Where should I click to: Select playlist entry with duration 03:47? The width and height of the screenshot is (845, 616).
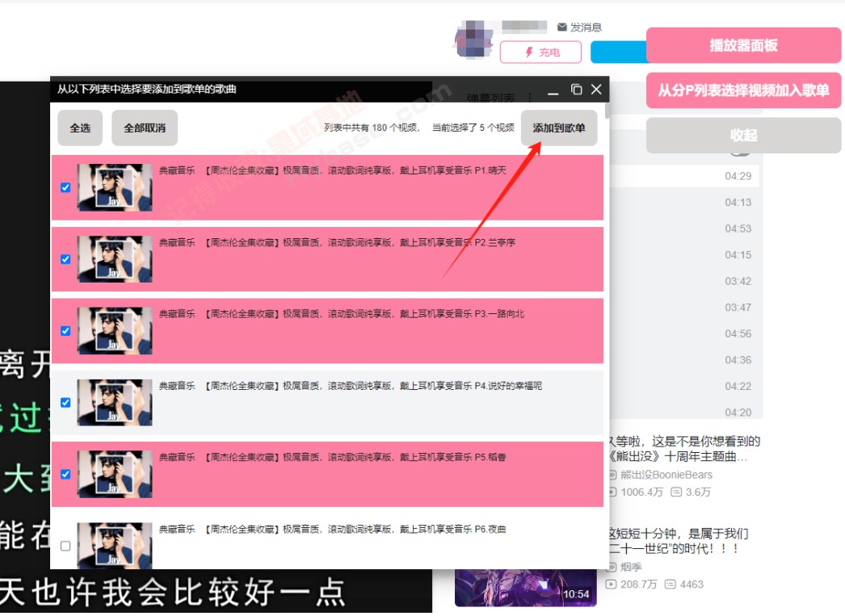click(x=738, y=308)
